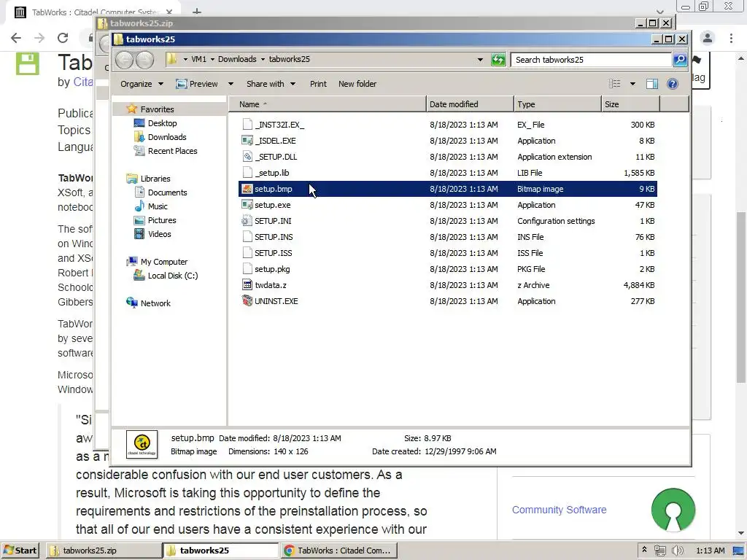Select the _setup.lib file name

pyautogui.click(x=272, y=173)
